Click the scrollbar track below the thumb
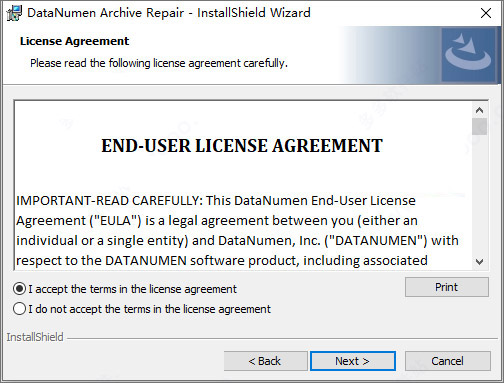The image size is (504, 383). click(479, 195)
